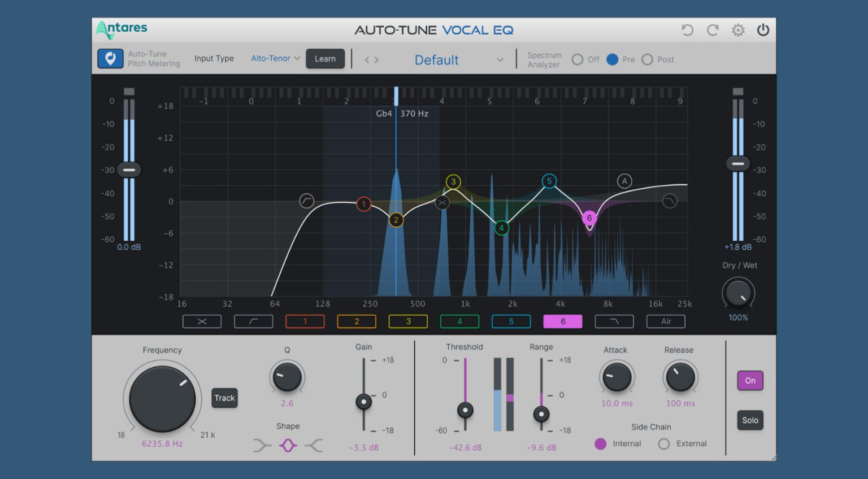Select the bell shape icon
This screenshot has width=868, height=479.
[288, 446]
